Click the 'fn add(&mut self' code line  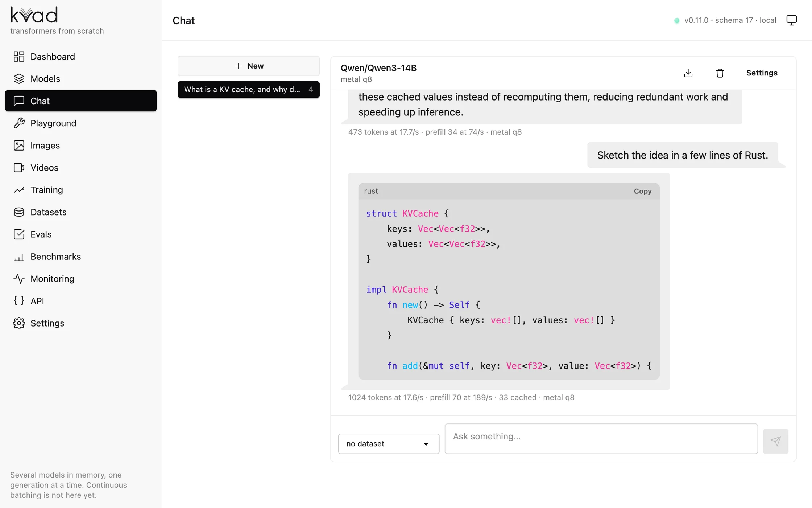(519, 366)
